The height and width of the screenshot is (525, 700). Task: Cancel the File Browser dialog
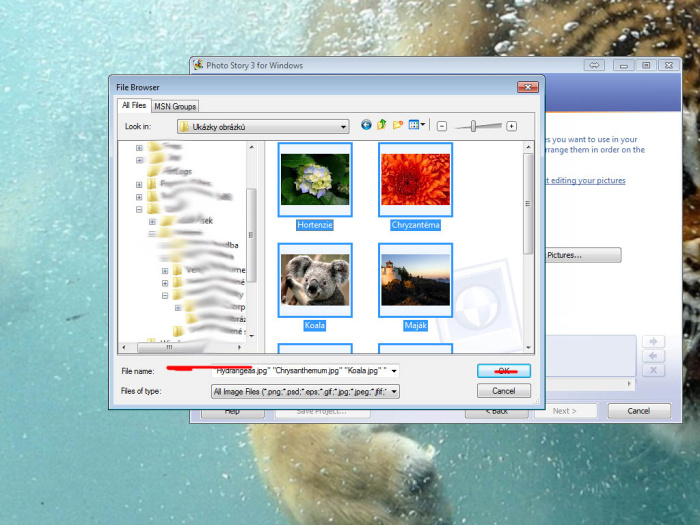pos(504,391)
